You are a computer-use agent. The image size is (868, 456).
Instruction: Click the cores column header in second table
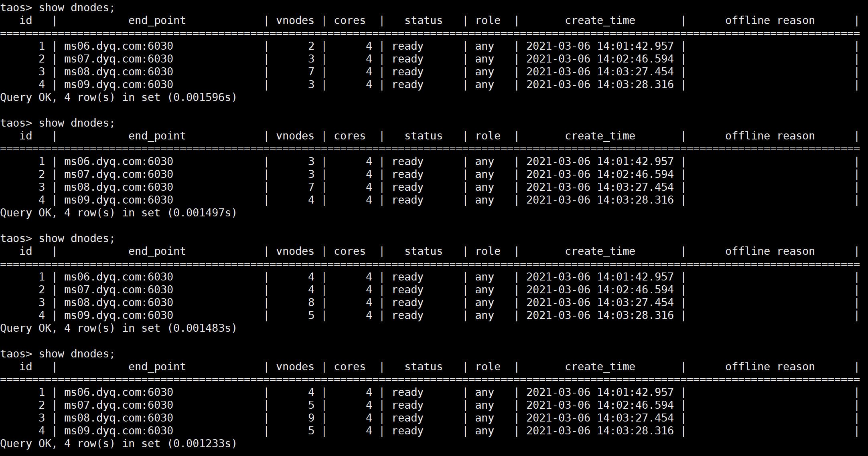point(349,135)
